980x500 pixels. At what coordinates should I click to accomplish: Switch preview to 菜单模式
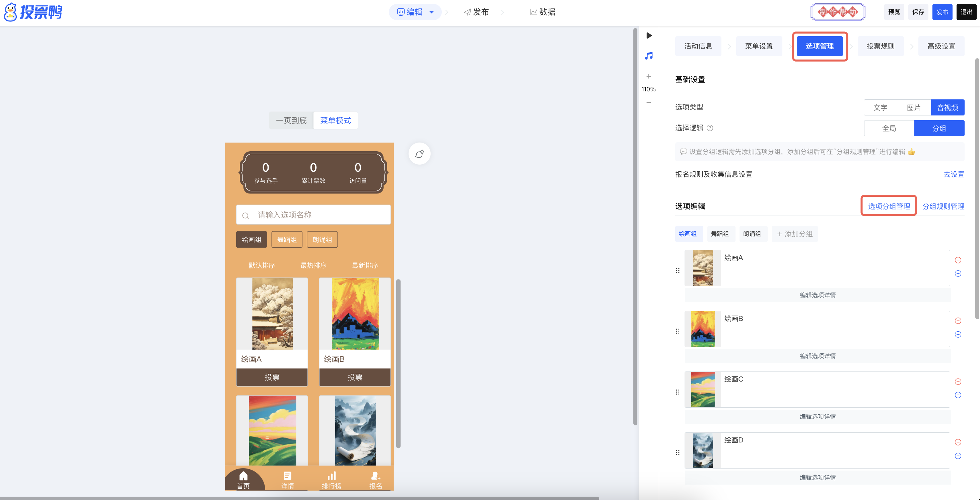pos(335,120)
